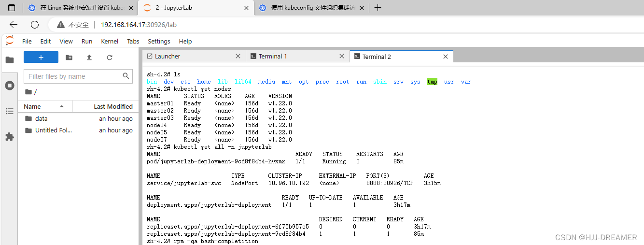The height and width of the screenshot is (245, 644).
Task: Click the 8888:30926/TCP port text
Action: tap(389, 183)
